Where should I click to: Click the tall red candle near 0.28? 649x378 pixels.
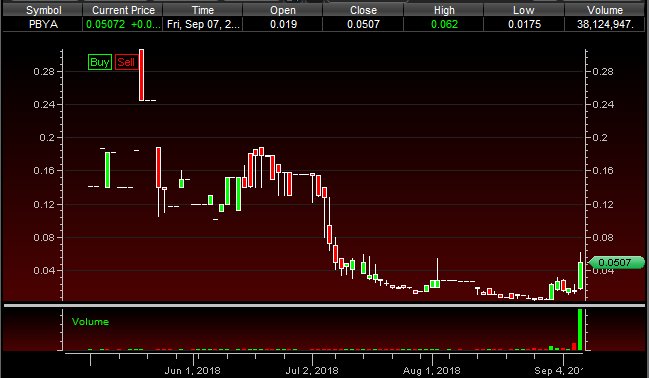click(x=142, y=75)
